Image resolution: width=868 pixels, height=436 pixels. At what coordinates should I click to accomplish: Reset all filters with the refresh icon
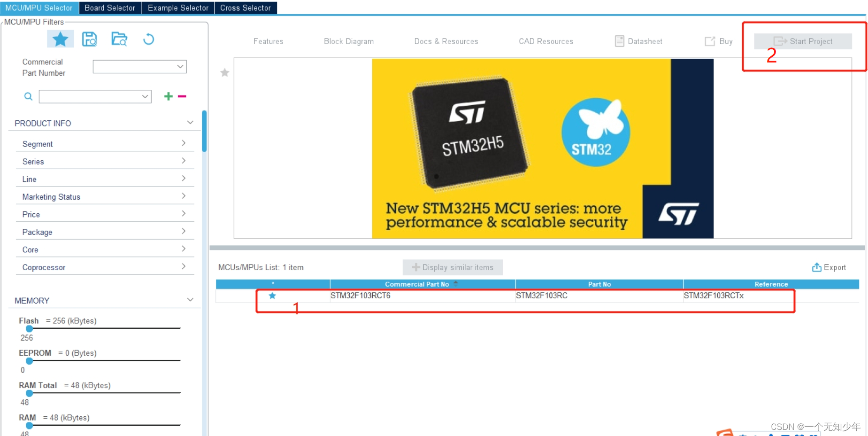[148, 39]
